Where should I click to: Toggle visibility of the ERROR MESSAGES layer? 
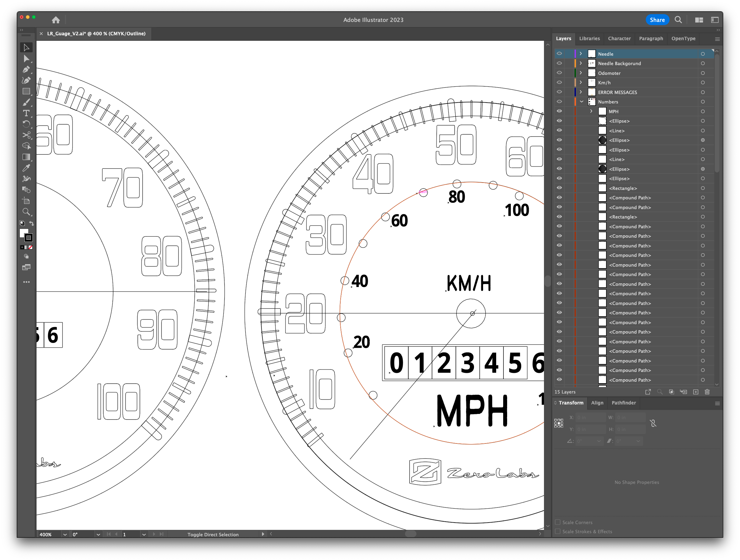pos(559,92)
